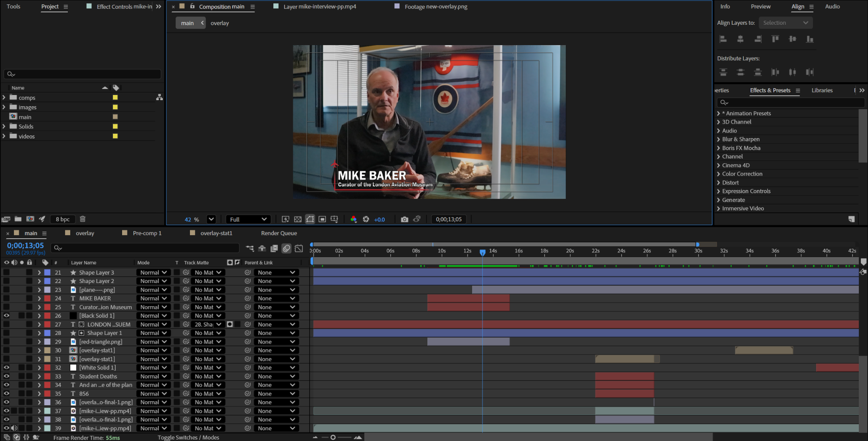This screenshot has width=868, height=441.
Task: Click the timeline zoom slider handle
Action: pyautogui.click(x=333, y=437)
